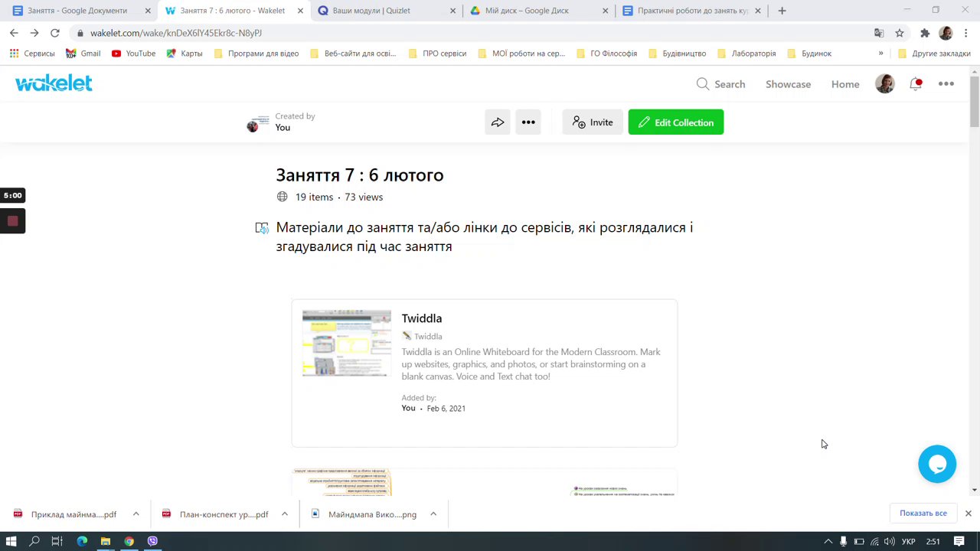
Task: Click the share arrow icon
Action: coord(498,122)
